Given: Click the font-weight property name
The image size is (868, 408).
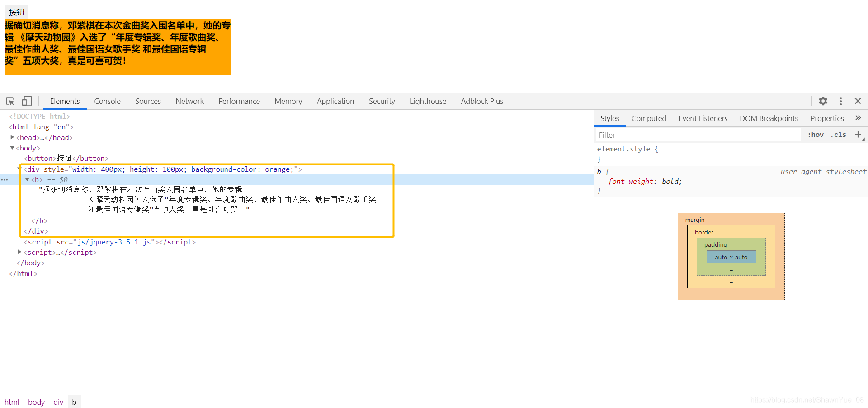Looking at the screenshot, I should [x=632, y=182].
